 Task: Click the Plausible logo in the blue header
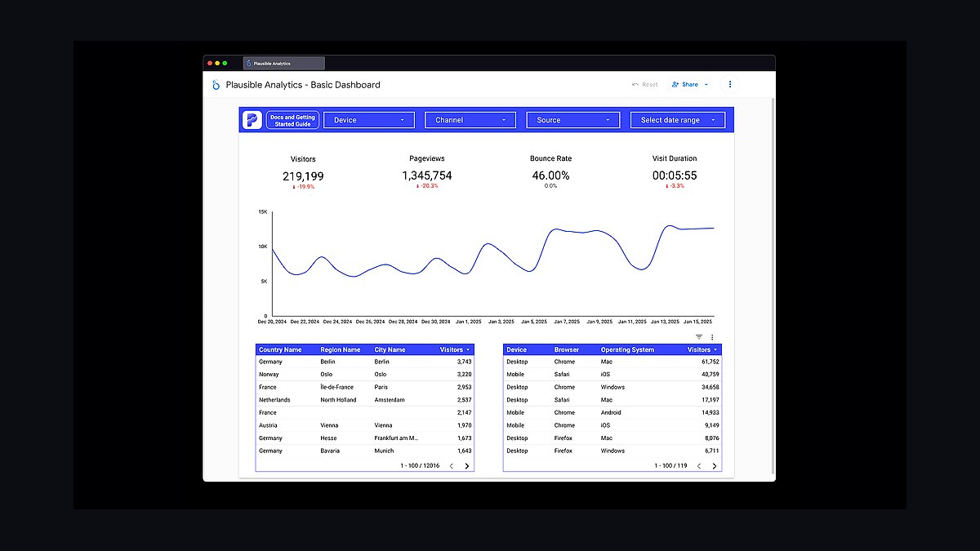[252, 120]
